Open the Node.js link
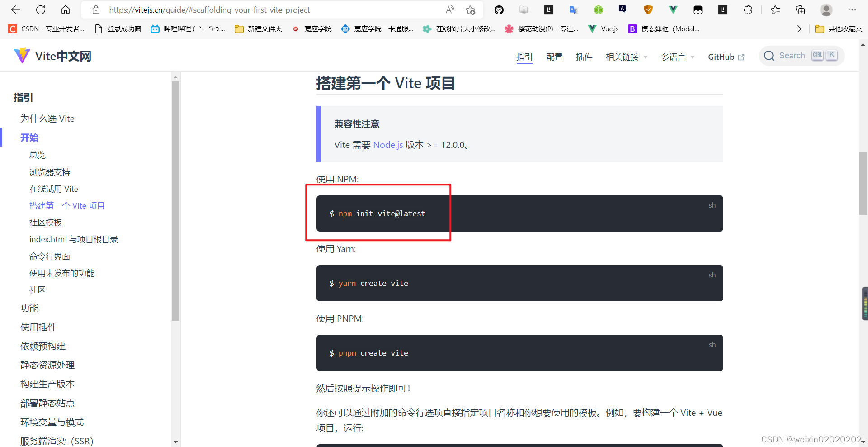The image size is (868, 447). 388,145
